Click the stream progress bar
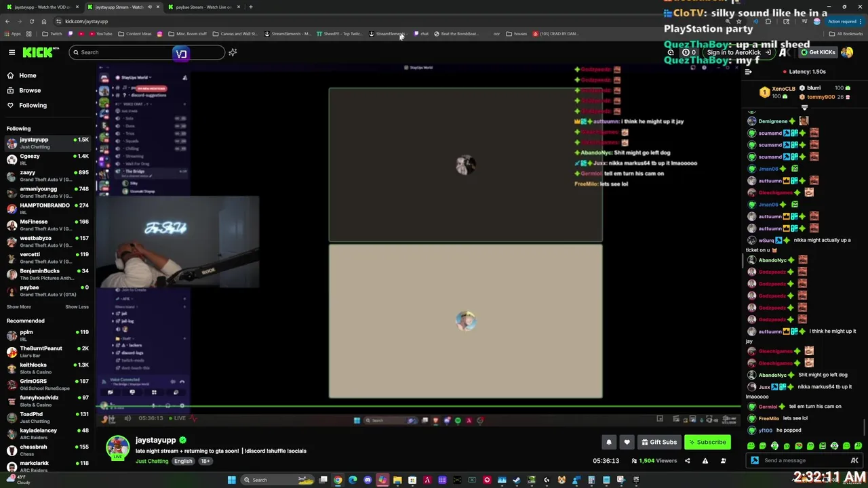This screenshot has height=488, width=868. [418, 407]
